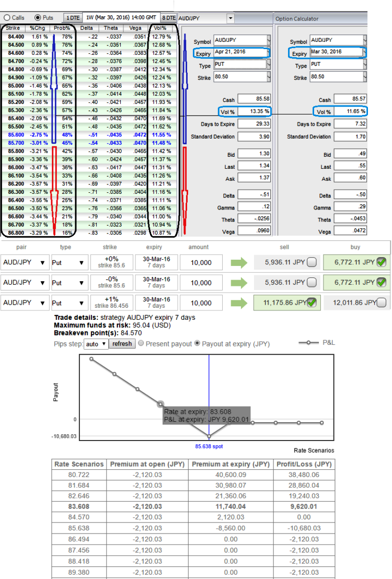Click the Bid field showing 1.30
Viewport: 392px width, 579px height.
(254, 154)
